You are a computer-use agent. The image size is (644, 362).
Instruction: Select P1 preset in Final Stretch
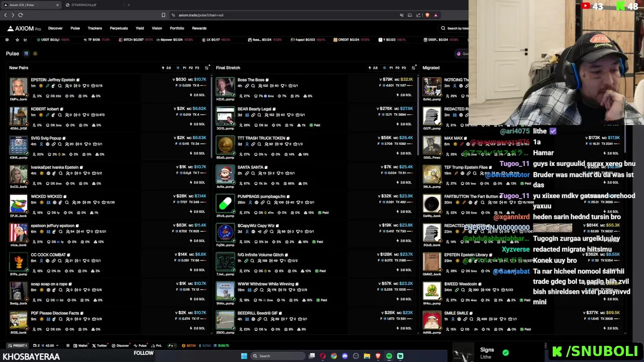(x=391, y=67)
